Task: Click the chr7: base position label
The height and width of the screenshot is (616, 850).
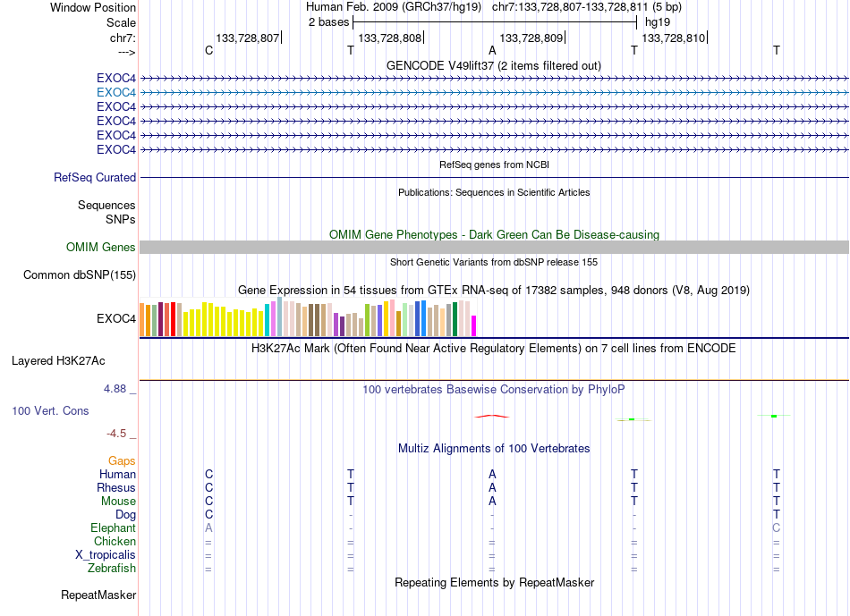Action: 123,38
